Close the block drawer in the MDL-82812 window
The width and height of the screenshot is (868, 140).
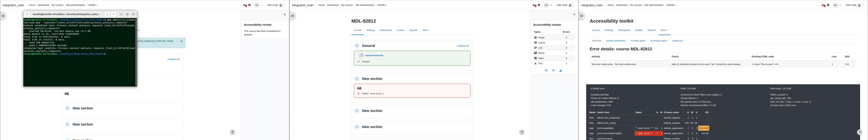[x=574, y=15]
